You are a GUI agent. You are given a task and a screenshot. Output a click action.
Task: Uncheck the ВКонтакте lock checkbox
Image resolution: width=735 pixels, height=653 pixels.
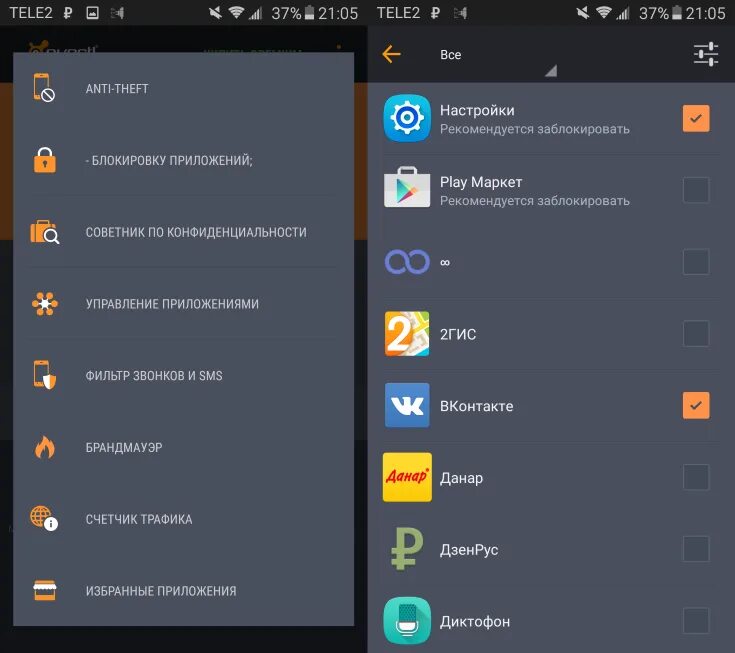click(696, 405)
